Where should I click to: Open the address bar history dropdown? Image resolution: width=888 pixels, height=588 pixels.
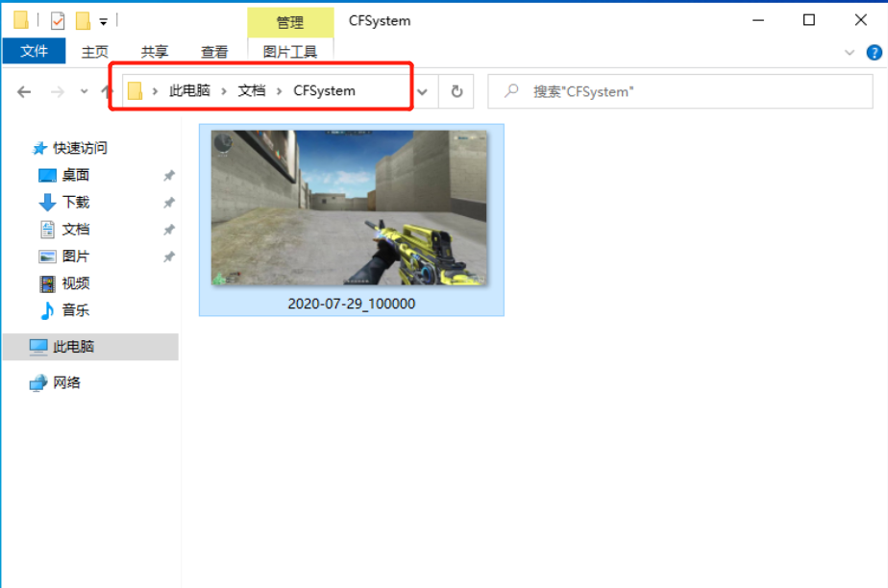pyautogui.click(x=422, y=91)
